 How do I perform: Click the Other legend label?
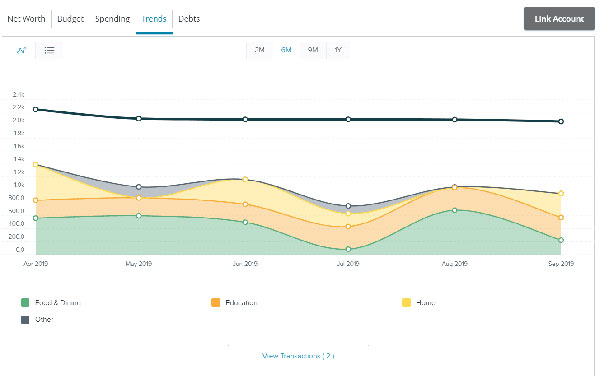pyautogui.click(x=44, y=319)
